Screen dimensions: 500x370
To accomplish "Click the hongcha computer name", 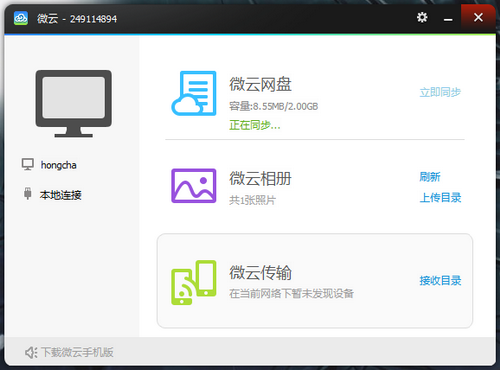I will click(x=59, y=165).
